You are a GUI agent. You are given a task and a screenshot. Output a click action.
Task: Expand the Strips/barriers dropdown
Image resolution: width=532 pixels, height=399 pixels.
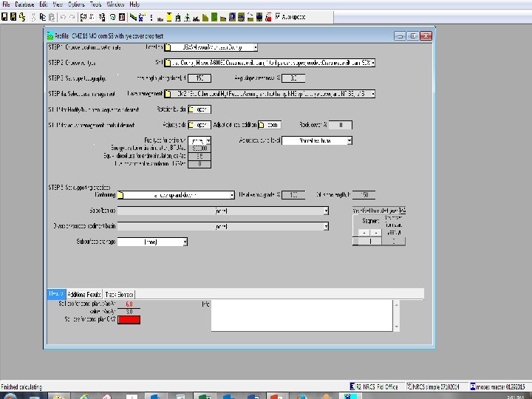[x=326, y=211]
